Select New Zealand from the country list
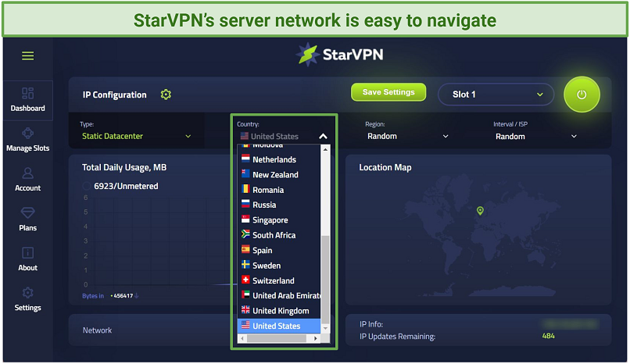Image resolution: width=630 pixels, height=364 pixels. 280,174
